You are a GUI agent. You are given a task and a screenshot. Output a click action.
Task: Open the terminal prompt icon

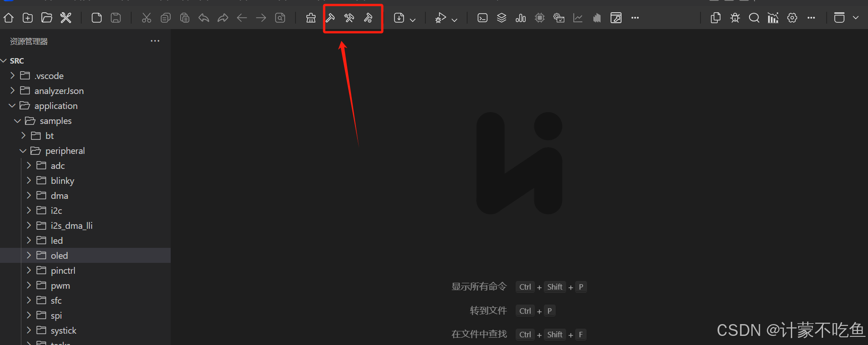tap(483, 18)
